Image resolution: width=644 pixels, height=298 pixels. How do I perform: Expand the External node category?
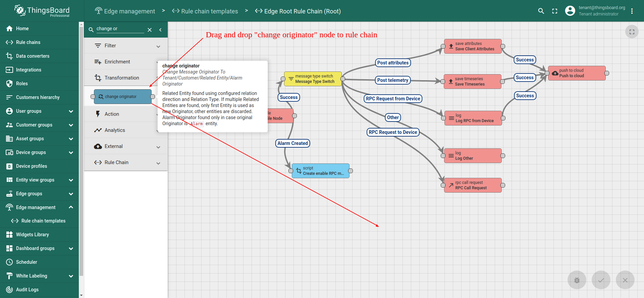point(158,147)
